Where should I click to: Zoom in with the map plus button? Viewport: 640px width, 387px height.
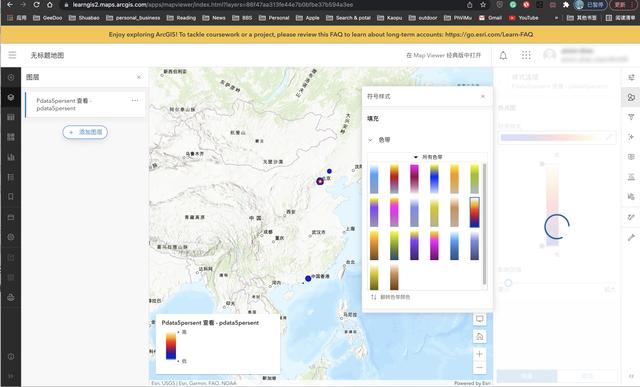click(x=480, y=354)
